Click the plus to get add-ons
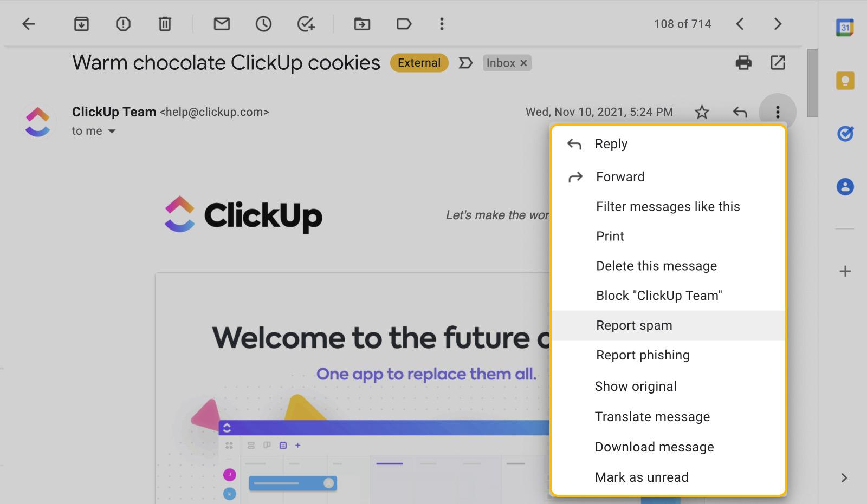867x504 pixels. [845, 271]
